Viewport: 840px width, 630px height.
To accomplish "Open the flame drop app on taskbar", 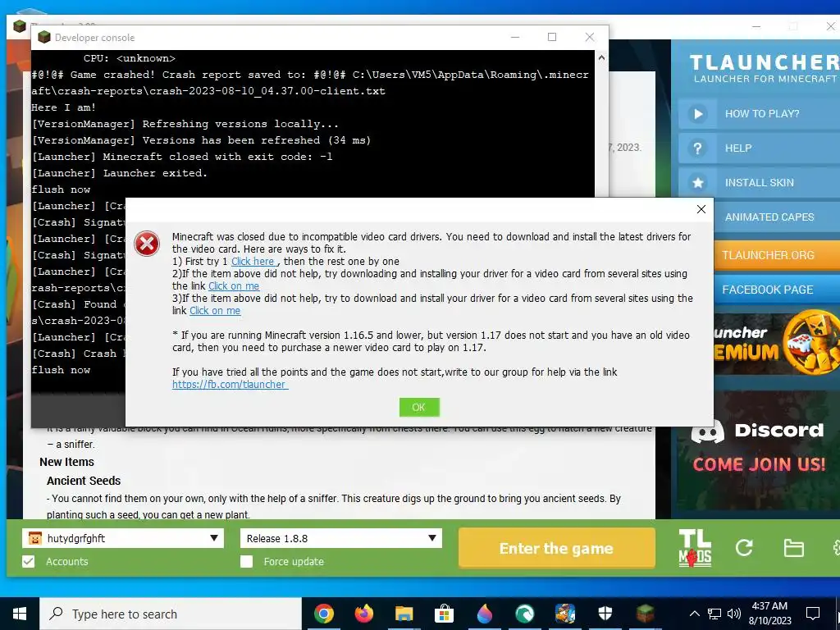I will coord(484,614).
